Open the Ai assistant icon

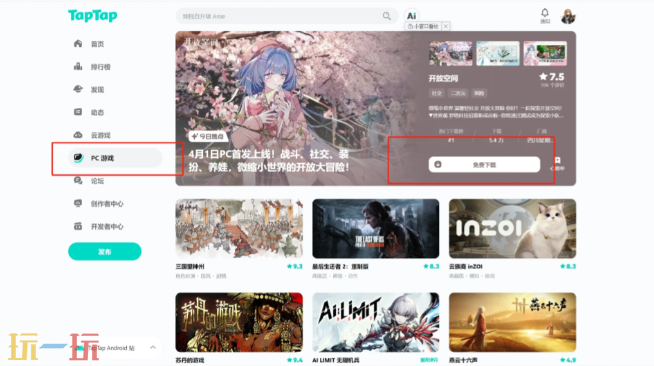coord(411,16)
